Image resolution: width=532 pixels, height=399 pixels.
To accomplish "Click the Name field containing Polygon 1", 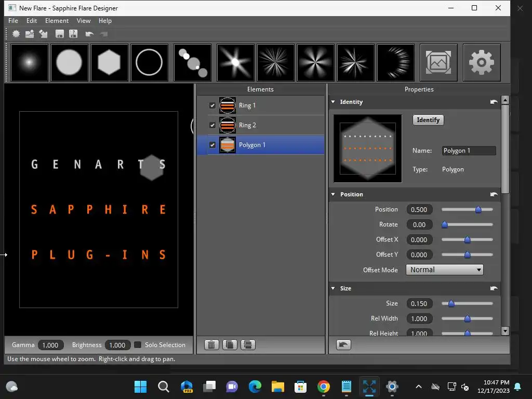I will coord(469,151).
